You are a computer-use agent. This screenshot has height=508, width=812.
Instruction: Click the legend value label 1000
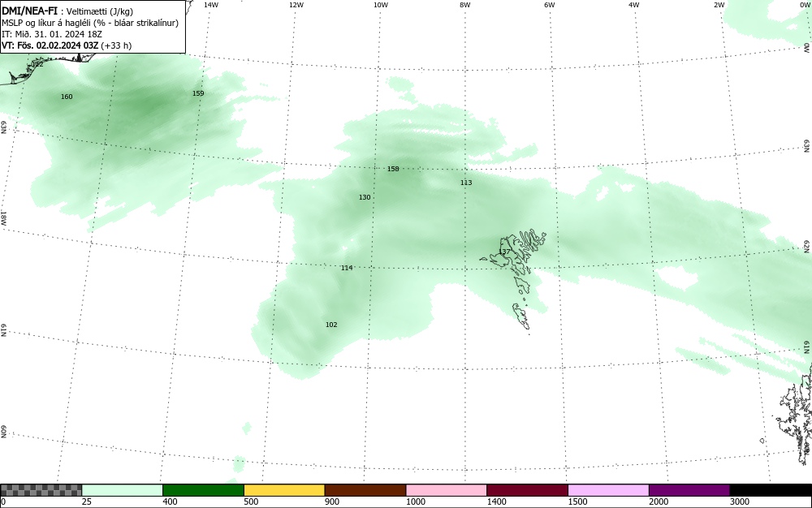pos(416,502)
